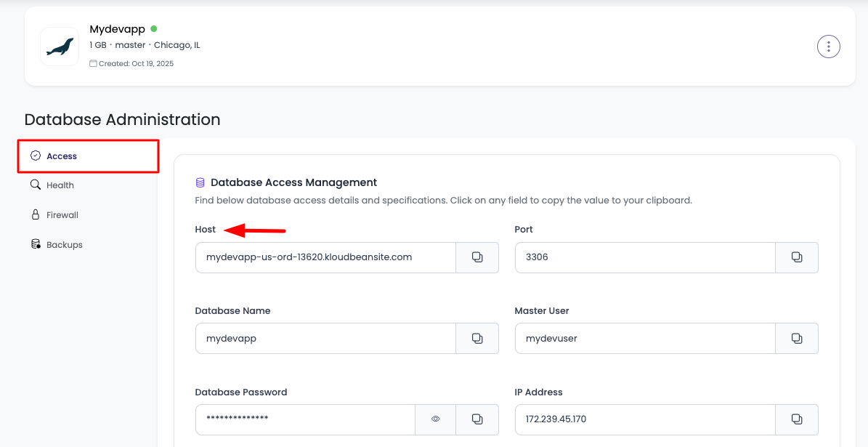Copy the Host value using its copy icon
This screenshot has height=447, width=868.
tap(476, 257)
